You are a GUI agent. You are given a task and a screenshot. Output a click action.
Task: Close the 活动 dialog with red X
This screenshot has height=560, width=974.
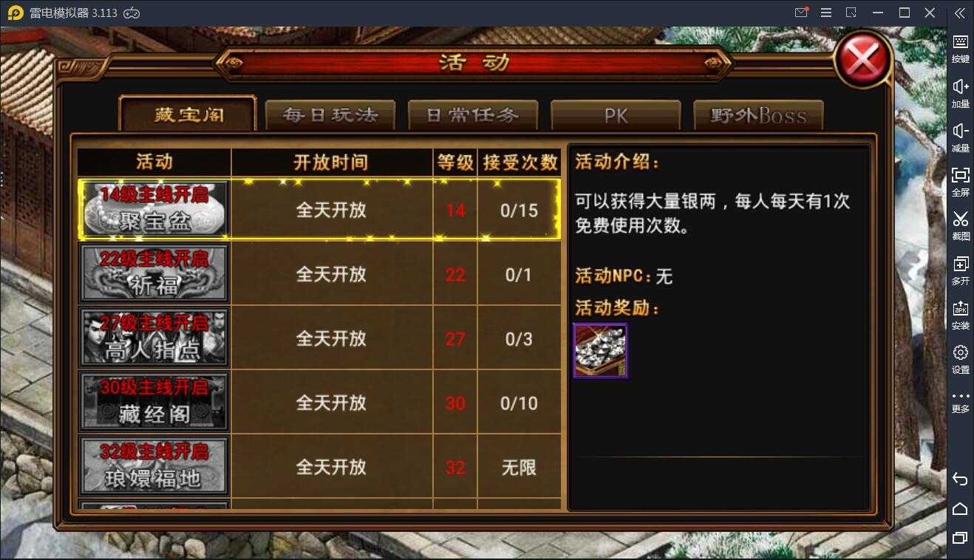click(863, 59)
